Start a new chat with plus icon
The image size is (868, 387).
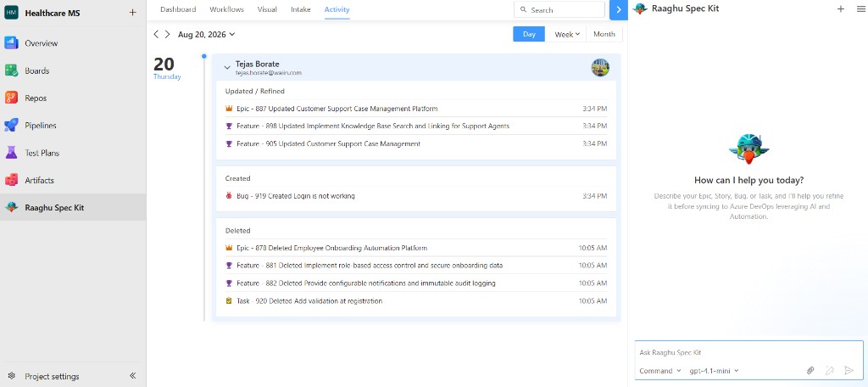[x=841, y=8]
